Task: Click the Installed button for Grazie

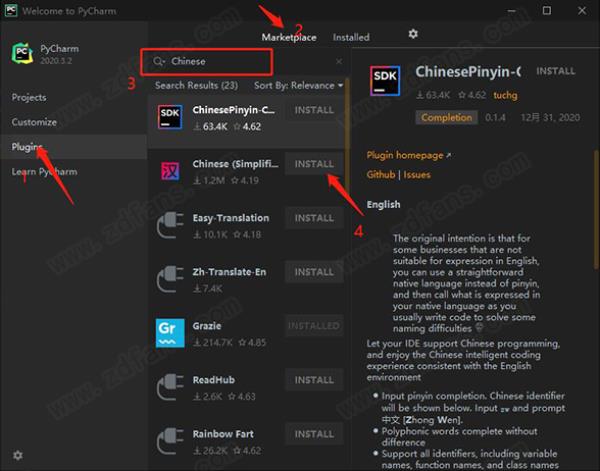Action: coord(314,326)
